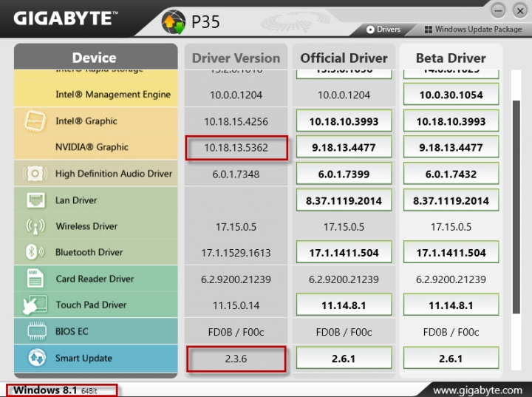The image size is (532, 397).
Task: Open the www.gigabyte.com link
Action: point(478,390)
